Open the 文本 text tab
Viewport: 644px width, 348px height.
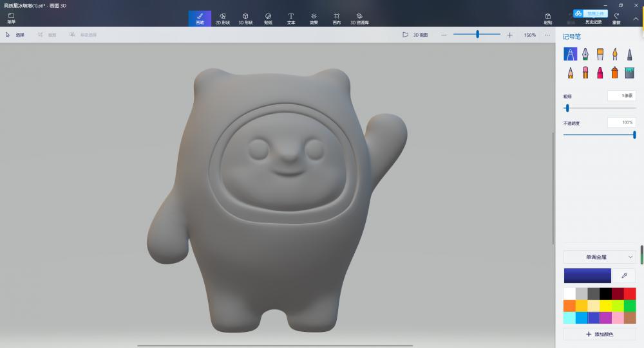(291, 19)
